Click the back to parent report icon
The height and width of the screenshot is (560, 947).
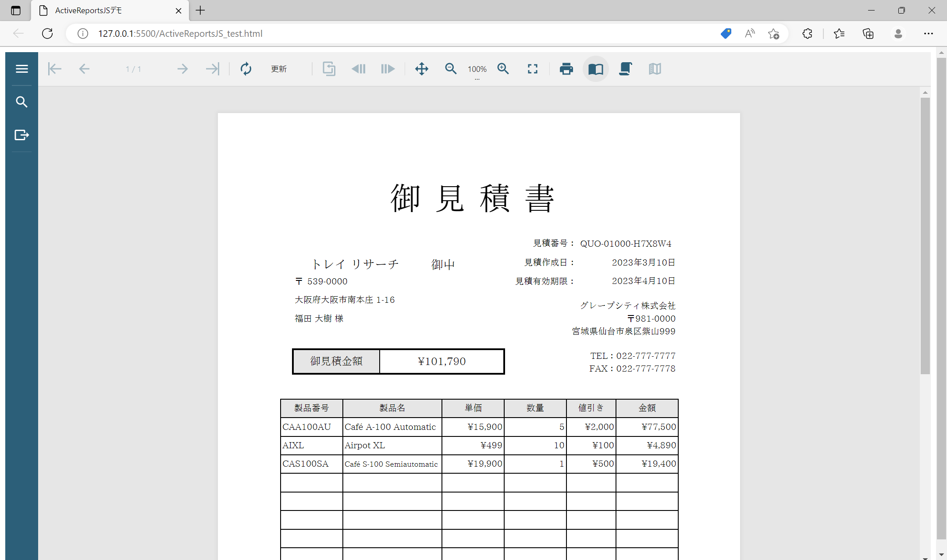(329, 69)
